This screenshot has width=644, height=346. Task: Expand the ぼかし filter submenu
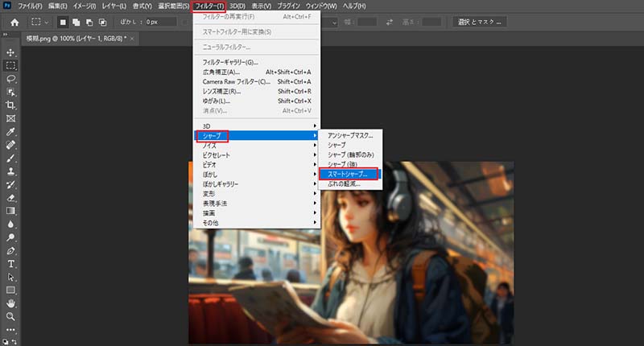click(257, 175)
